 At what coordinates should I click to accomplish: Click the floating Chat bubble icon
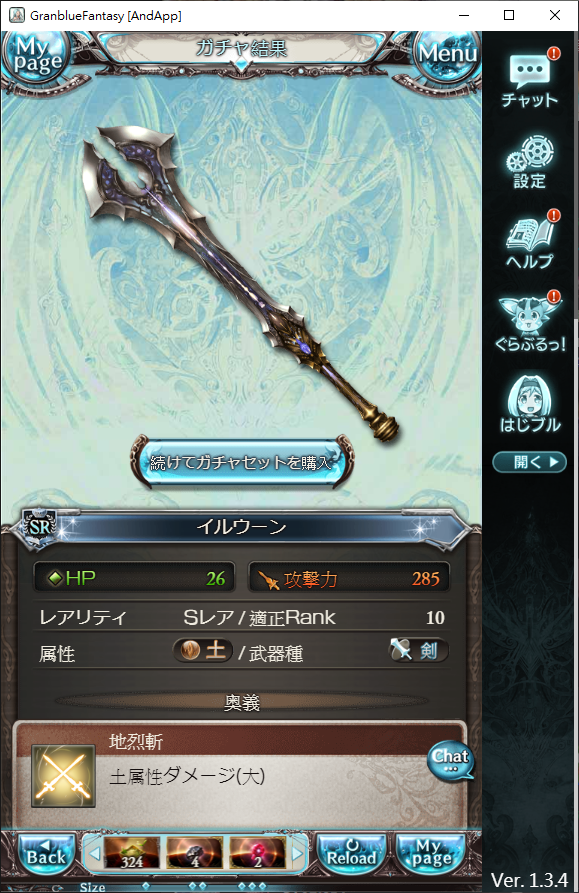451,760
